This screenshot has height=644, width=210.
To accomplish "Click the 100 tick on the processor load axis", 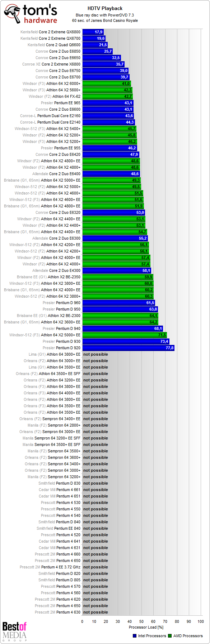I will 201,621.
